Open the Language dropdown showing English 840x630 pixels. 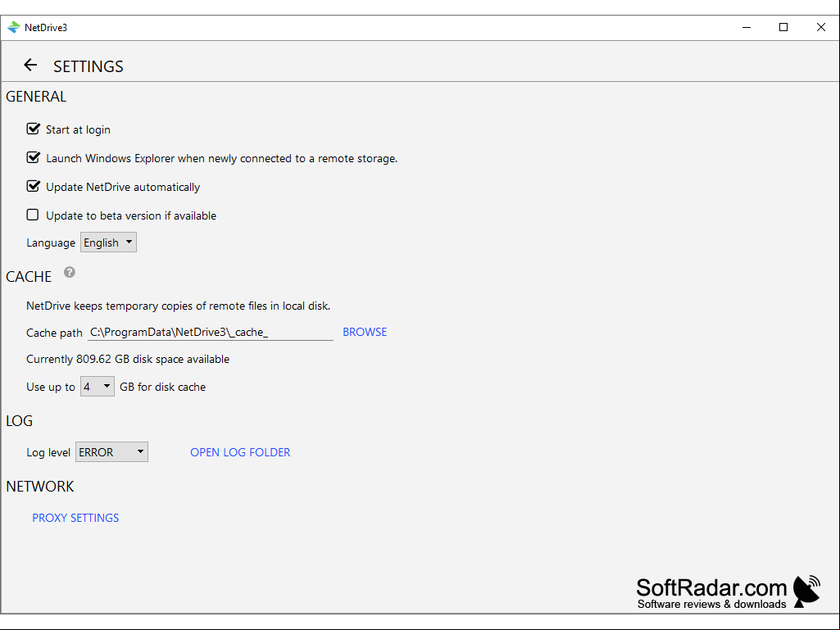[108, 242]
